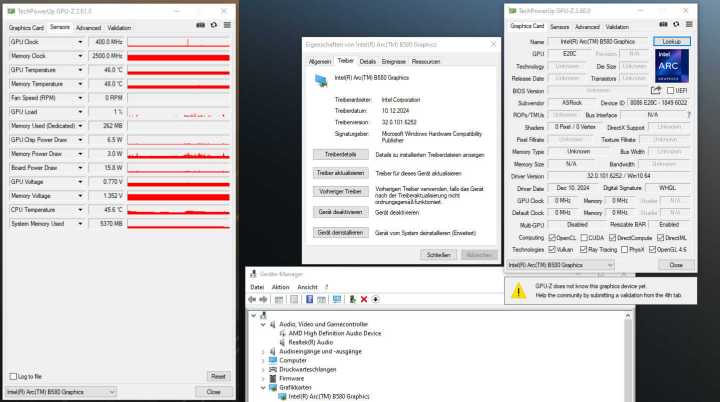
Task: Click the green update driver icon in toolbar
Action: point(353,300)
